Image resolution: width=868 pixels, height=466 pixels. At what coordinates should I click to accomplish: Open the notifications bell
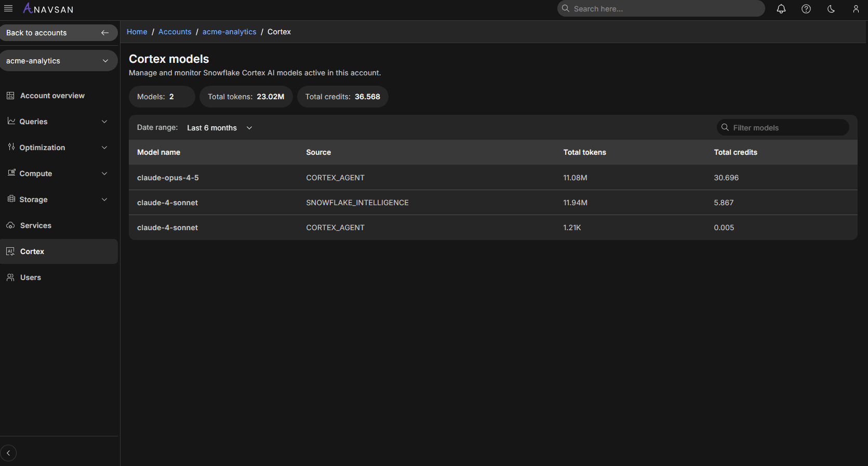(781, 9)
